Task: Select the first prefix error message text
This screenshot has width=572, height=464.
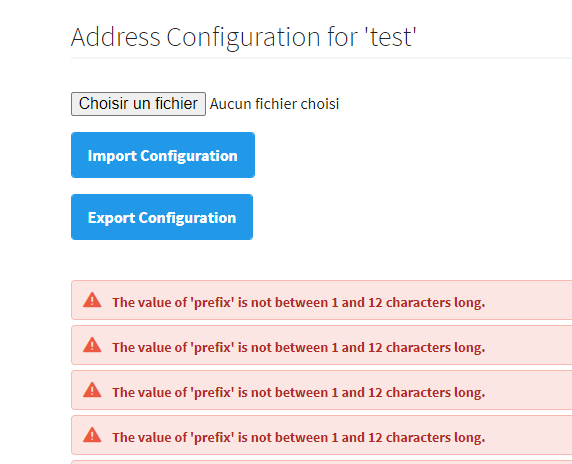Action: (x=299, y=302)
